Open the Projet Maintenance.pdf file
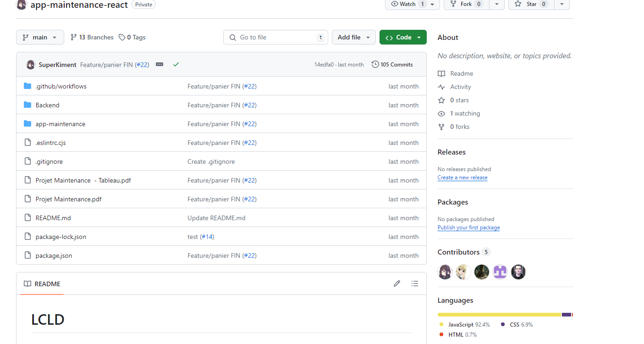The image size is (644, 344). 69,199
